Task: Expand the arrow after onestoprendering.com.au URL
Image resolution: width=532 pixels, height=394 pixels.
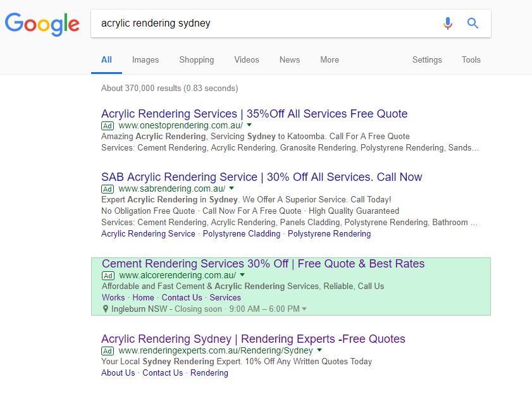Action: pos(249,125)
